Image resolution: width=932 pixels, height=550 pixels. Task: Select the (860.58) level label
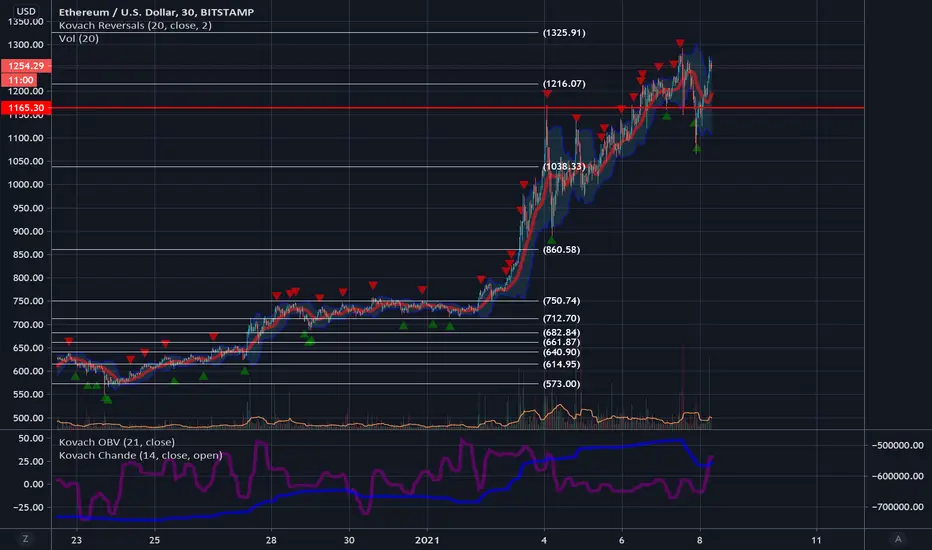[561, 250]
